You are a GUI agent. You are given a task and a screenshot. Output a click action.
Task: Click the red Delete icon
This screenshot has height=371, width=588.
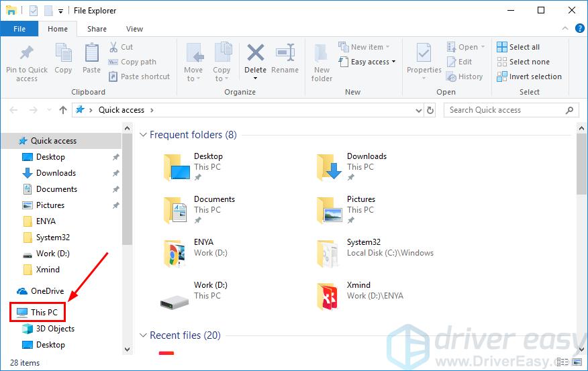[255, 54]
